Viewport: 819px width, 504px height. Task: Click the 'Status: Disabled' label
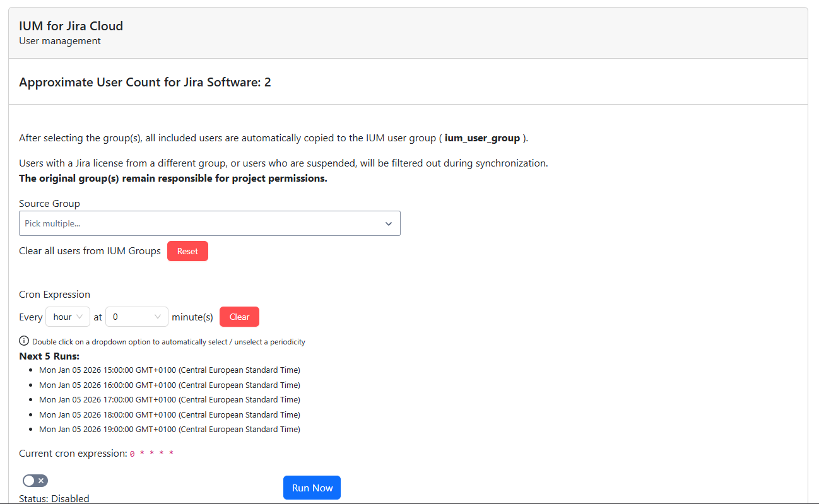[54, 498]
